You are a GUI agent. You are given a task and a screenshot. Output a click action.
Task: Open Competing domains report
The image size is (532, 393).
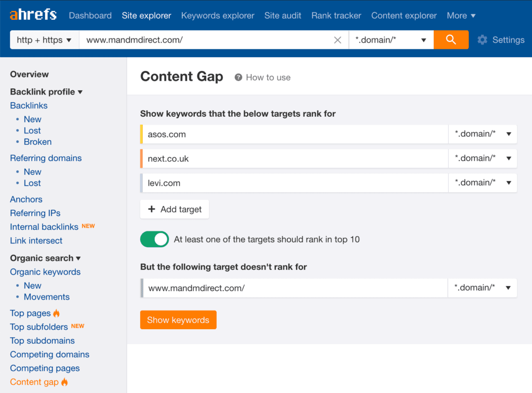tap(49, 355)
